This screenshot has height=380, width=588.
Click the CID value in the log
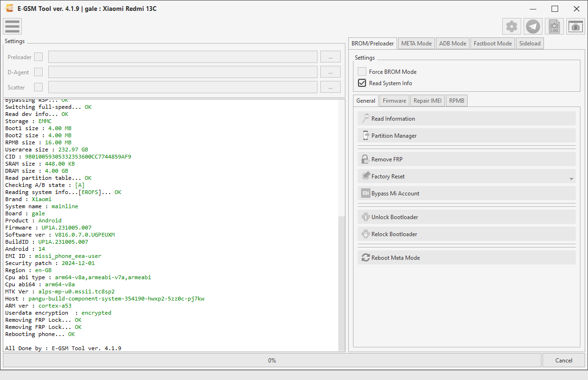(78, 157)
